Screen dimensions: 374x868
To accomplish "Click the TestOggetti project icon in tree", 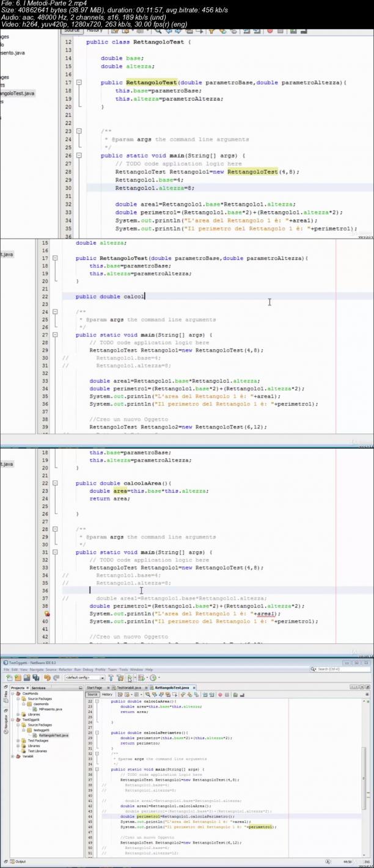I will click(x=20, y=720).
